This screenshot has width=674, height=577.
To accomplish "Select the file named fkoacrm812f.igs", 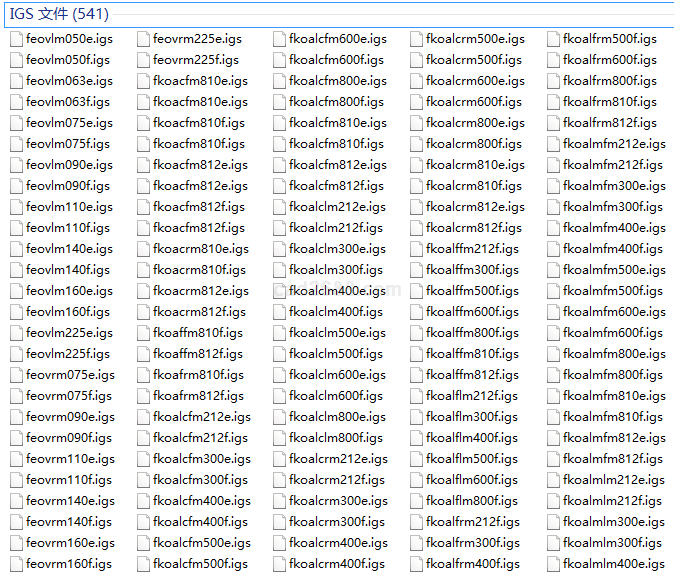I will [x=199, y=312].
